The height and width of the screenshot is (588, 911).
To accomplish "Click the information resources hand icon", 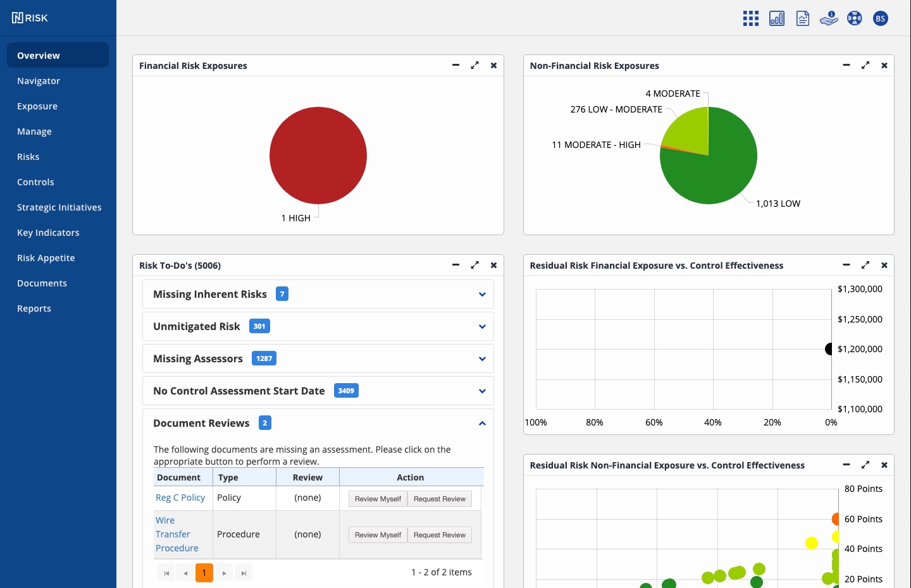I will pyautogui.click(x=829, y=18).
